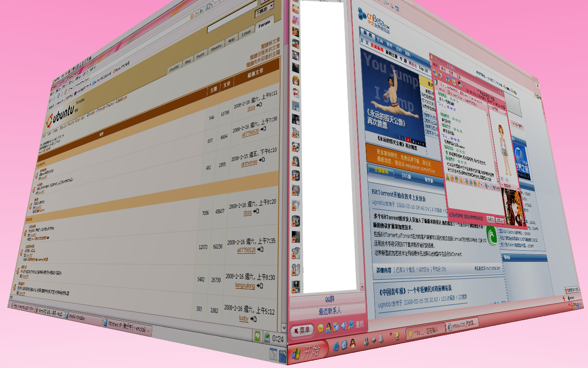Screen dimensions: 588x368
Task: Click the green Go arrow in browser address bar
Action: pyautogui.click(x=202, y=11)
